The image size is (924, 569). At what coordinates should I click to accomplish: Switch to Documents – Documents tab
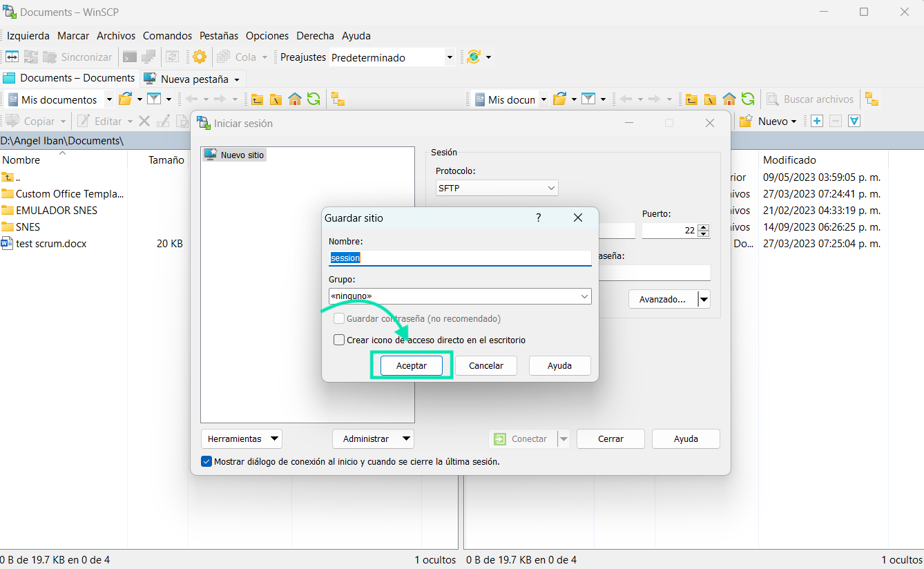click(70, 78)
